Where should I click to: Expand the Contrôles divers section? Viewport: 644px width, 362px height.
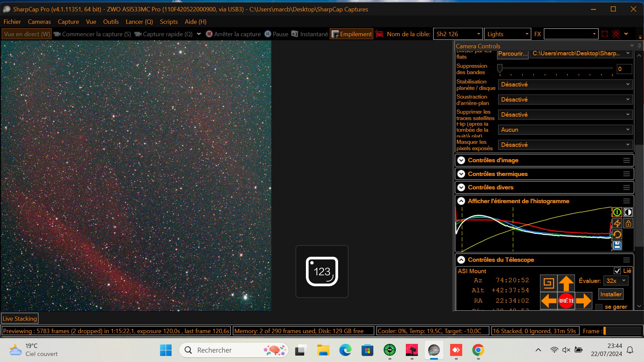461,187
